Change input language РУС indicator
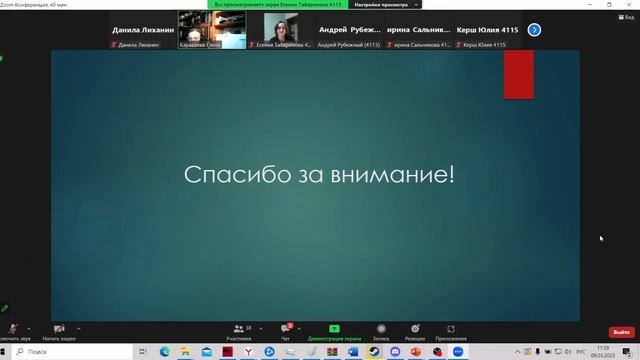640x360 pixels. (x=581, y=351)
